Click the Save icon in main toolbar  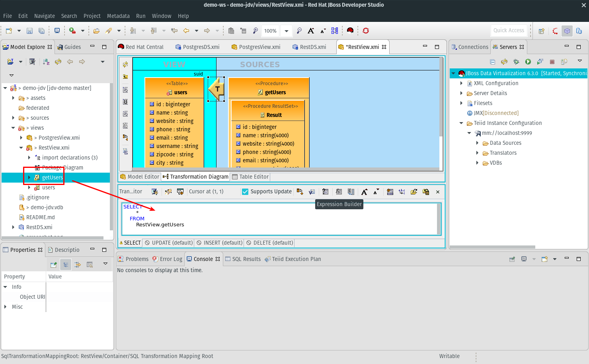point(29,31)
